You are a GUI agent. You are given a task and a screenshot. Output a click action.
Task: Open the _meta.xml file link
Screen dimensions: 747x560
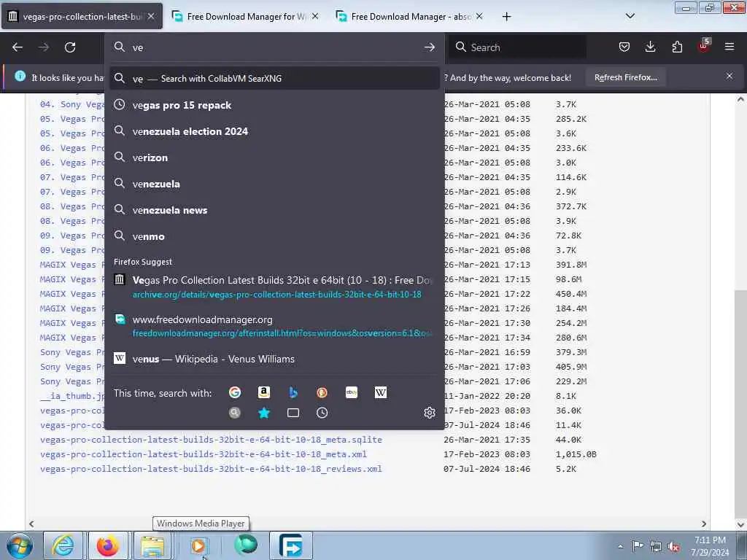[x=204, y=454]
